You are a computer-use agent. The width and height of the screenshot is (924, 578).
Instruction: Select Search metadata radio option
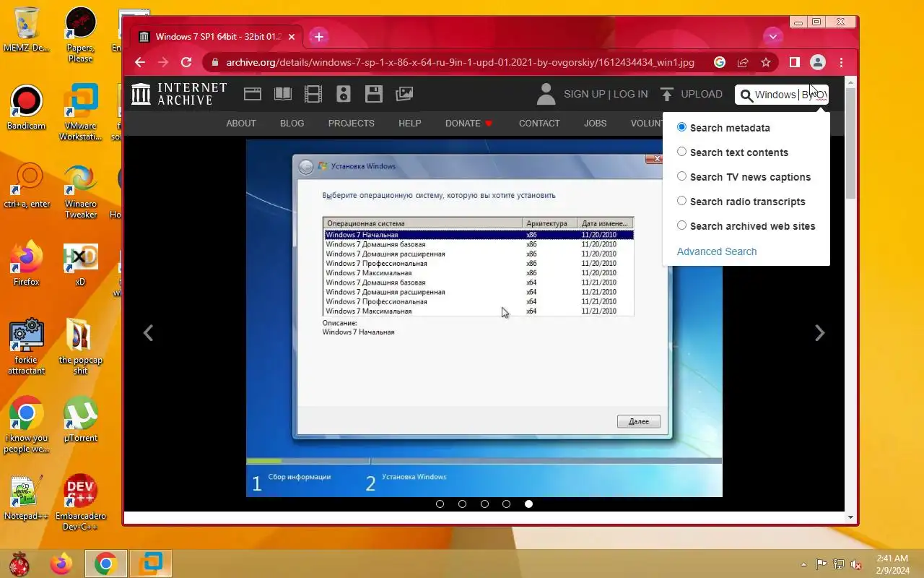point(681,127)
